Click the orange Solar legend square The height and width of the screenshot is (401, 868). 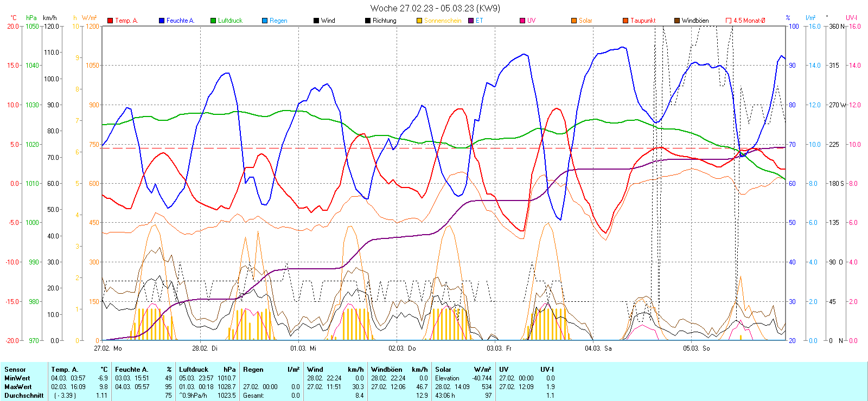coord(574,21)
